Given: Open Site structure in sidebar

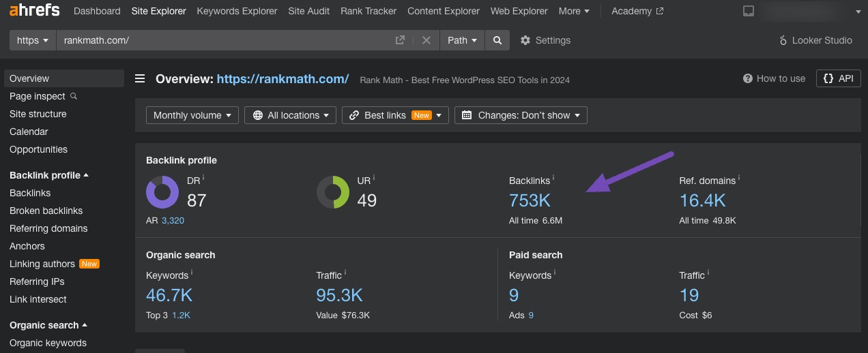Looking at the screenshot, I should coord(38,114).
